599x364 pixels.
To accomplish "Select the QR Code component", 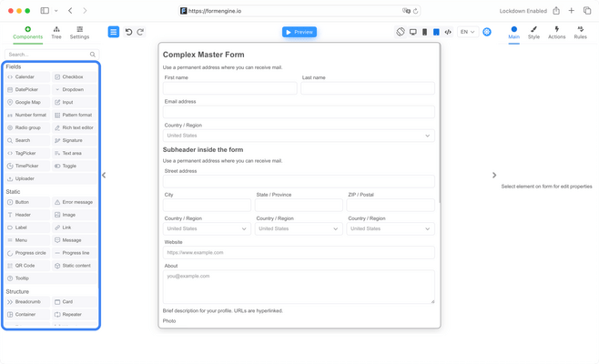I will pos(27,266).
